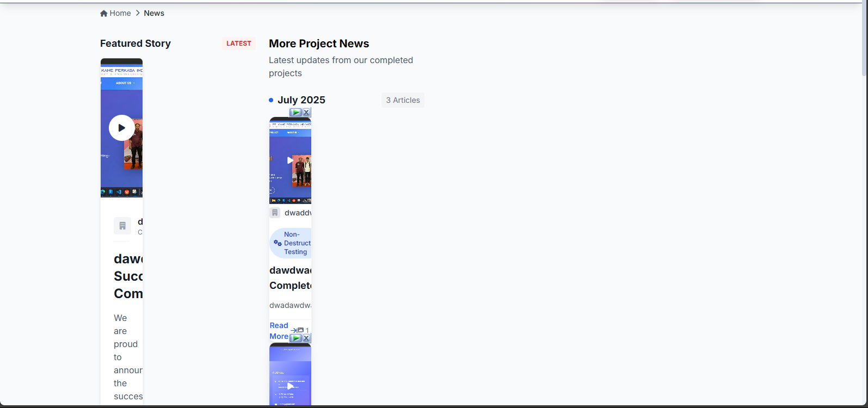The height and width of the screenshot is (408, 868).
Task: Click the page vertical scrollbar thumb
Action: point(864,38)
